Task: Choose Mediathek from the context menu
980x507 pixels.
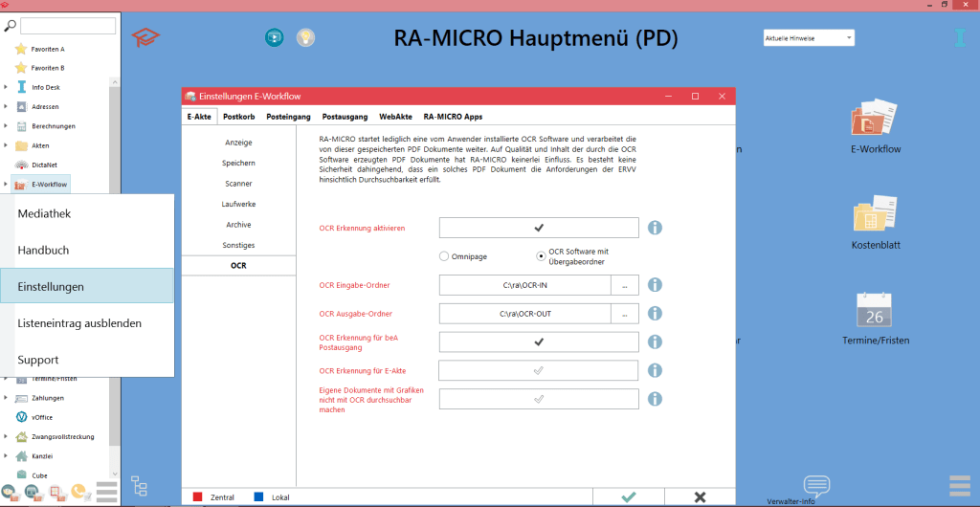Action: (87, 213)
